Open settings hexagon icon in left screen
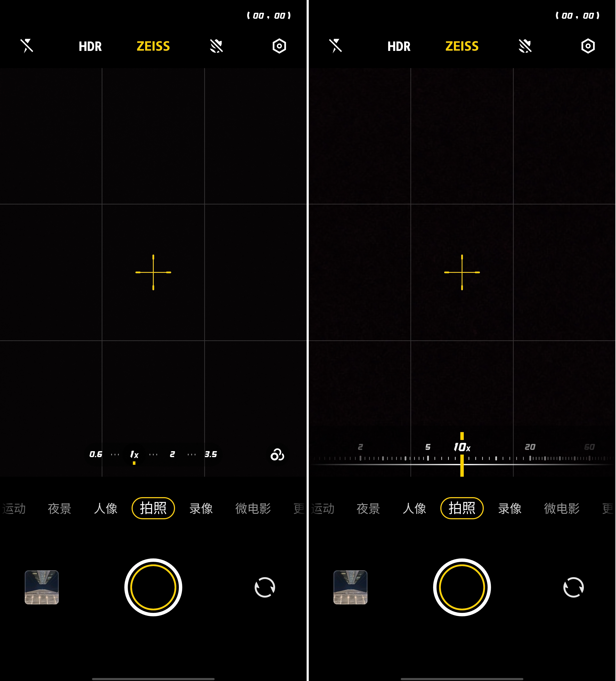 tap(279, 46)
